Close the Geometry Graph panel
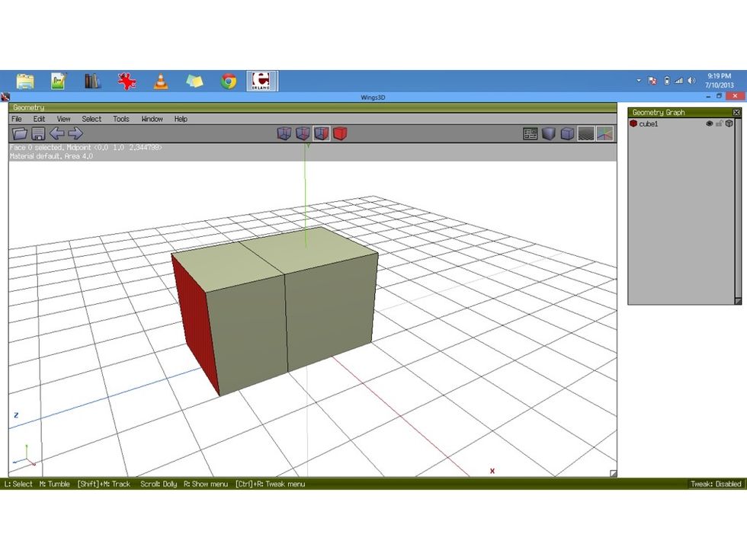This screenshot has width=747, height=560. point(736,112)
